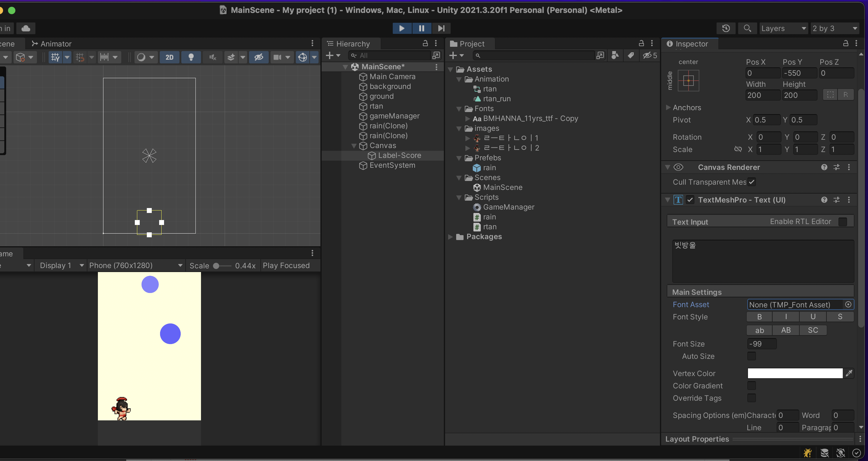
Task: Start Play mode with the Play button
Action: [402, 28]
